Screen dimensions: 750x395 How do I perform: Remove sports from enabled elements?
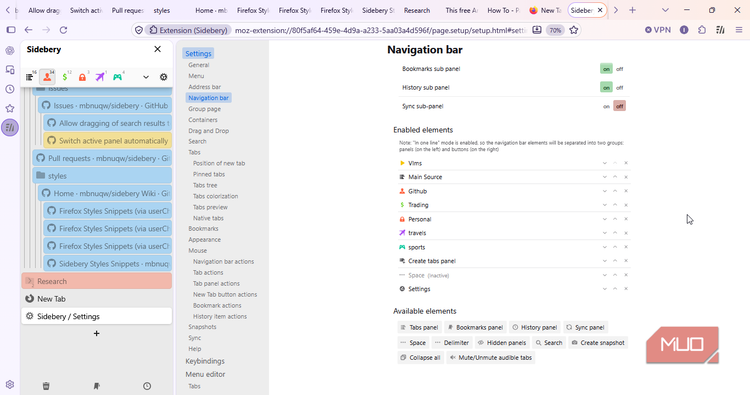point(626,247)
